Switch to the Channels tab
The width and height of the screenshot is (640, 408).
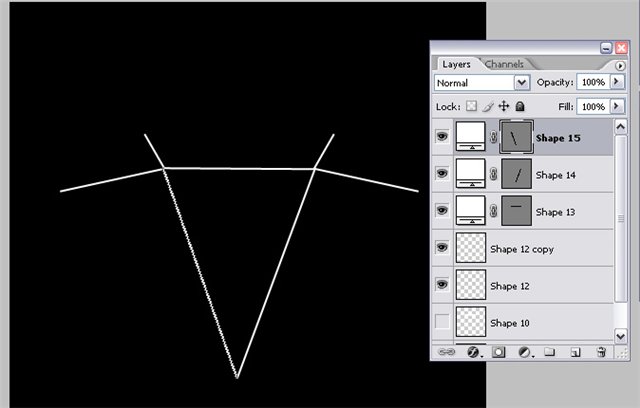pyautogui.click(x=504, y=64)
